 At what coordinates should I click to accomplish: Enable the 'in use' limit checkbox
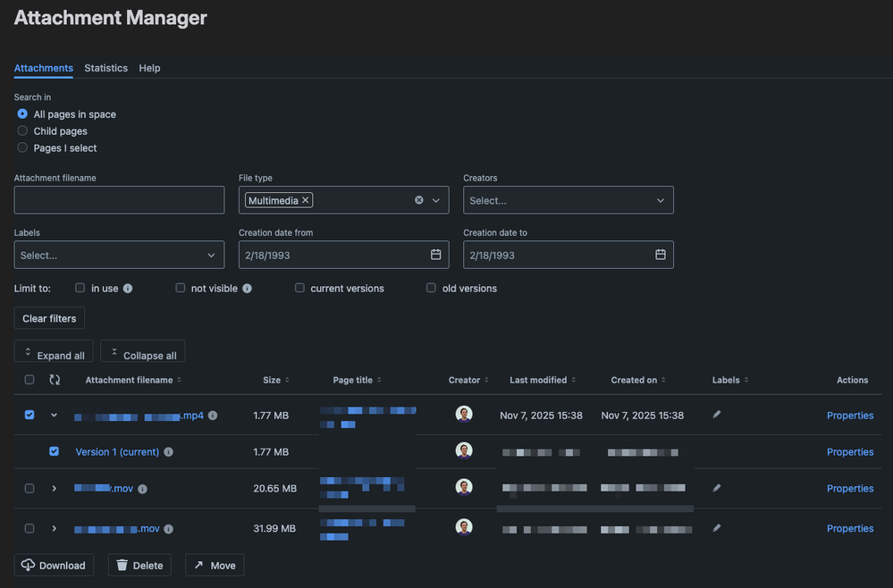click(80, 288)
